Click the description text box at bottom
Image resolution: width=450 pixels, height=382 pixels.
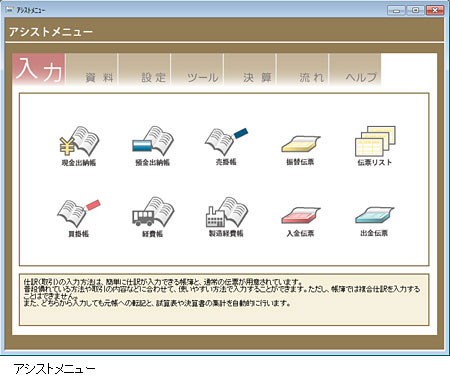click(224, 300)
